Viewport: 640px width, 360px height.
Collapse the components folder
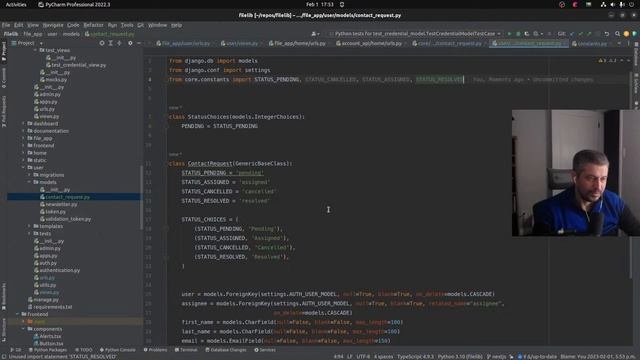coord(23,329)
